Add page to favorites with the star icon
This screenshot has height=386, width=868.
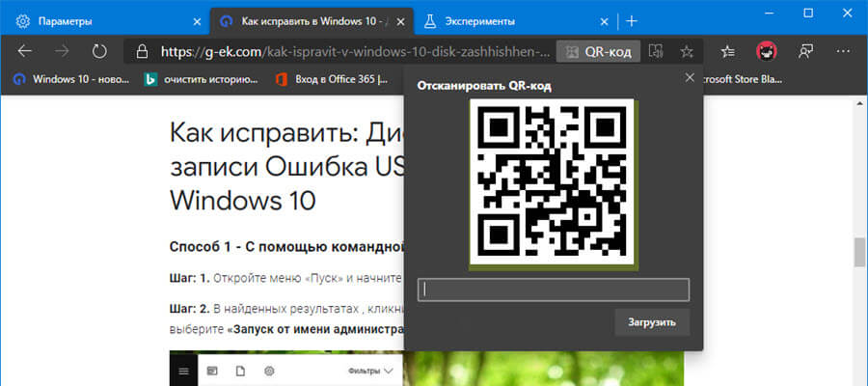click(687, 51)
